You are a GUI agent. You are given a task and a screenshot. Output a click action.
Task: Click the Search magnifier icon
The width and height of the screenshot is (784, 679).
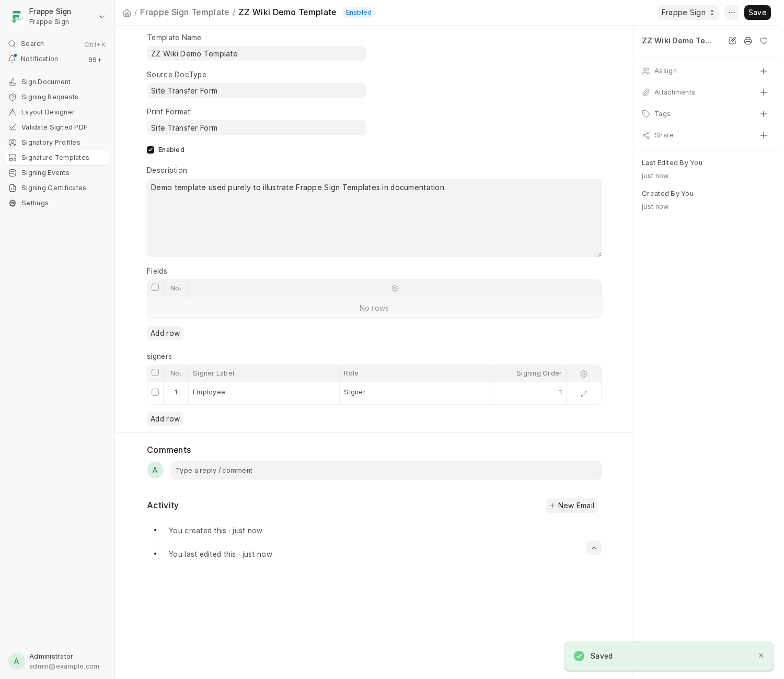click(x=12, y=44)
